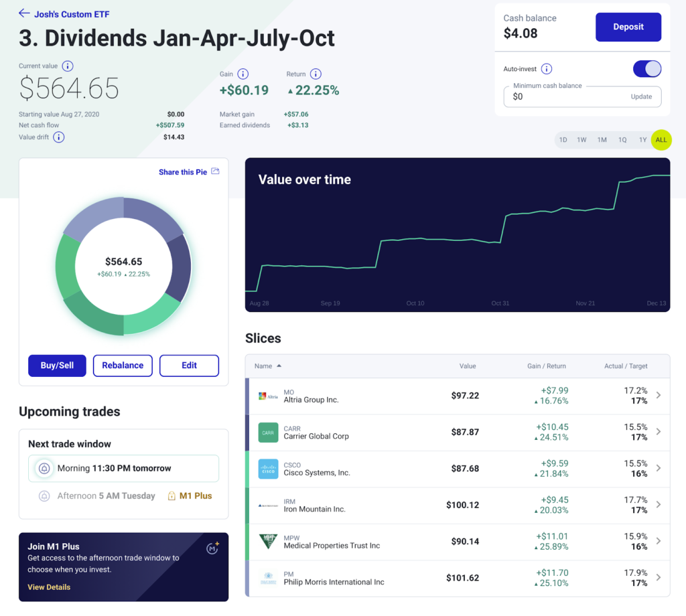Click Value drift info icon
The width and height of the screenshot is (686, 616).
[59, 137]
